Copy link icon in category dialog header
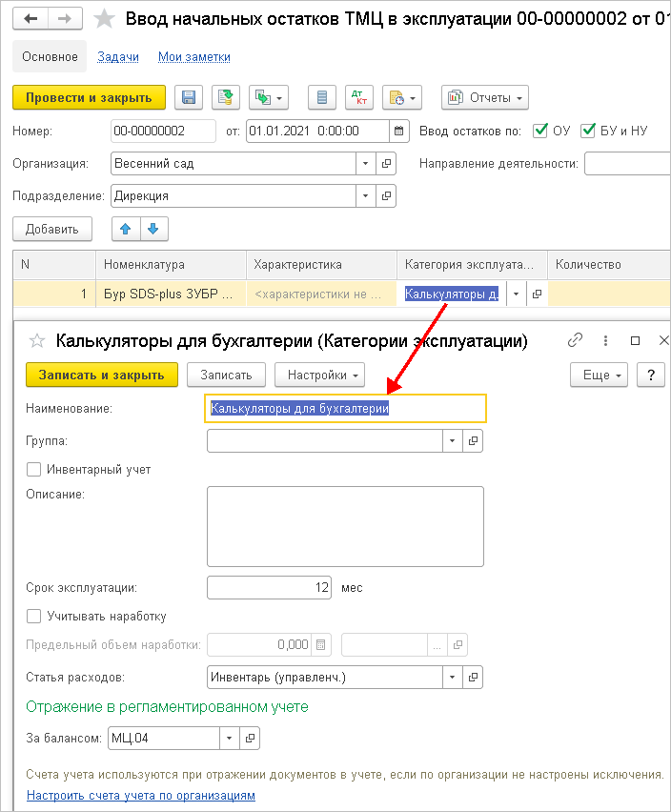Image resolution: width=671 pixels, height=812 pixels. 575,340
